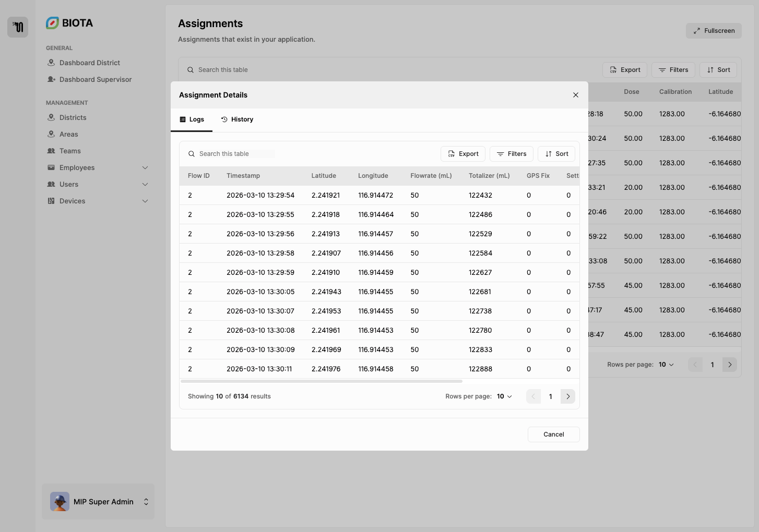Switch to the History tab
759x532 pixels.
[x=237, y=119]
